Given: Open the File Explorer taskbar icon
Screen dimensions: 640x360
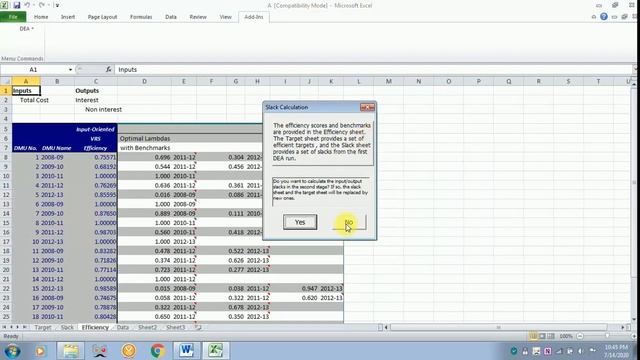Looking at the screenshot, I should [71, 351].
